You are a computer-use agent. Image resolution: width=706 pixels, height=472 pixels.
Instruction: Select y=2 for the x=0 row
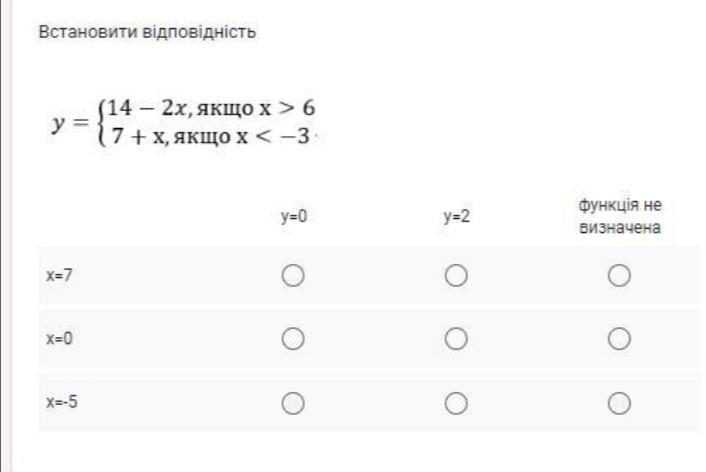click(x=455, y=339)
